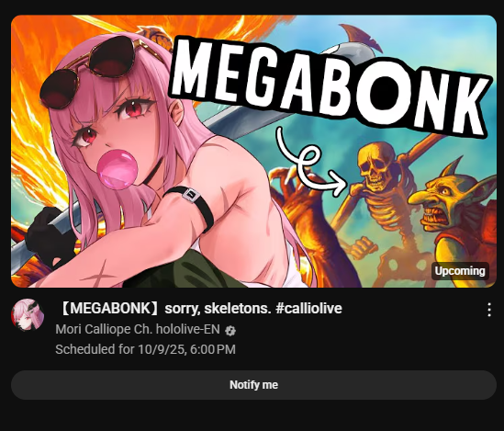This screenshot has width=504, height=431.
Task: Click the 【MEGABONK】 bracket text in title
Action: point(109,308)
